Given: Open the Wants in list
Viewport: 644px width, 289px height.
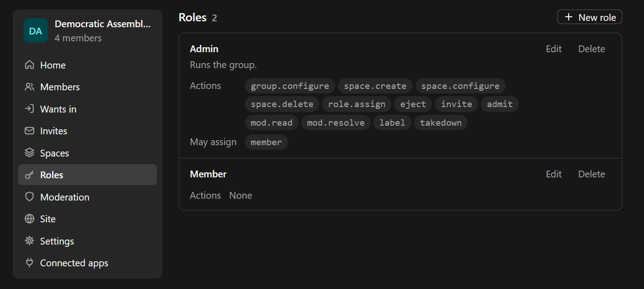Looking at the screenshot, I should pos(88,109).
